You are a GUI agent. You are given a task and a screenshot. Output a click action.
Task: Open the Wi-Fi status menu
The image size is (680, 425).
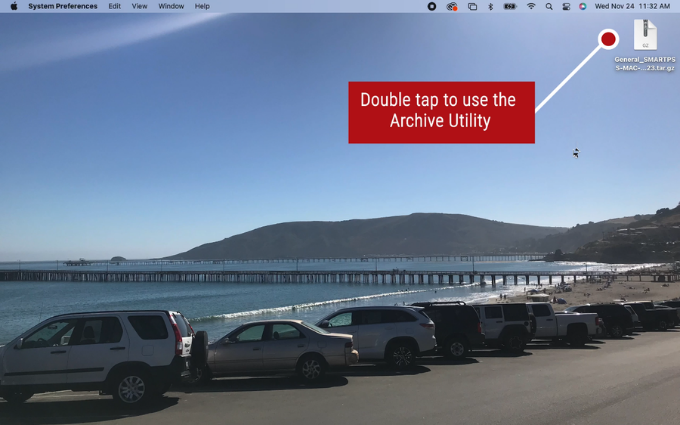pos(531,6)
